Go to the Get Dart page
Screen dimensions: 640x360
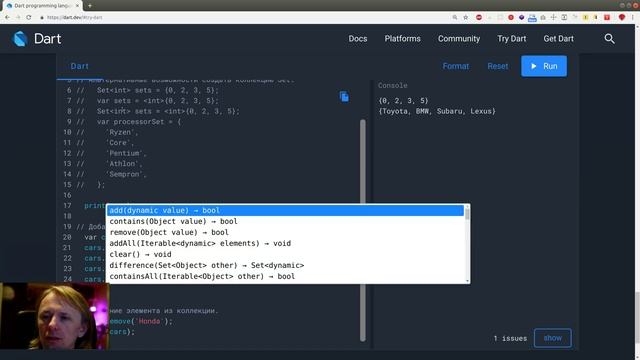click(558, 39)
